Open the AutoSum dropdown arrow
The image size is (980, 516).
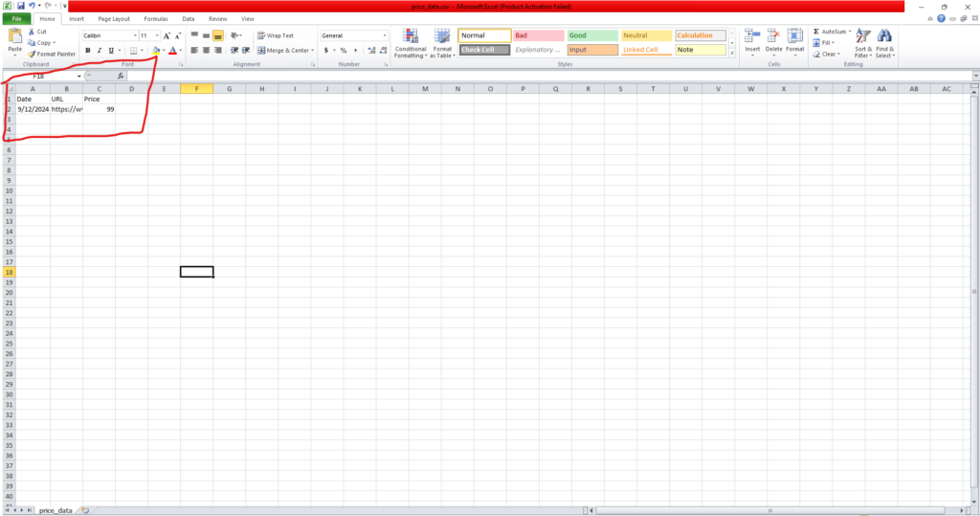coord(850,32)
